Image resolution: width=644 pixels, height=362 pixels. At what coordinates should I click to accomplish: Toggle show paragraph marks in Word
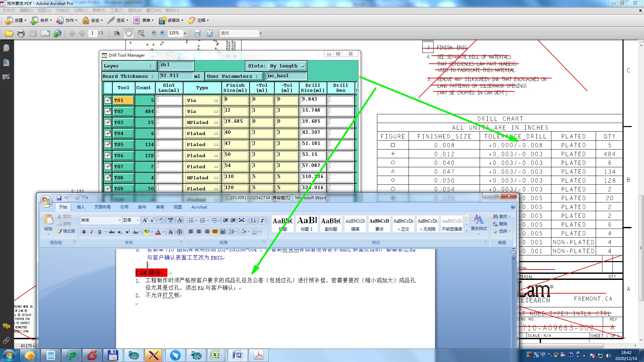click(263, 220)
